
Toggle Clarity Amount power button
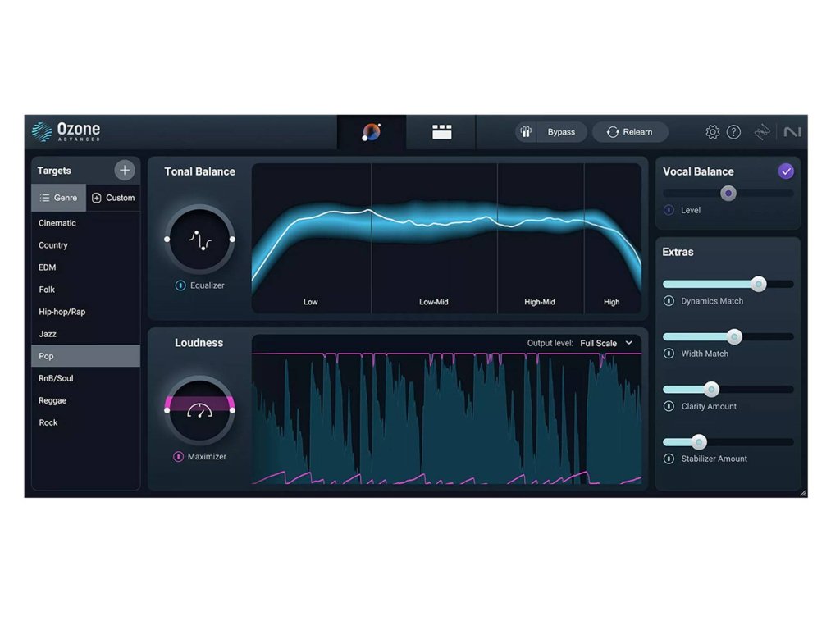pos(669,406)
